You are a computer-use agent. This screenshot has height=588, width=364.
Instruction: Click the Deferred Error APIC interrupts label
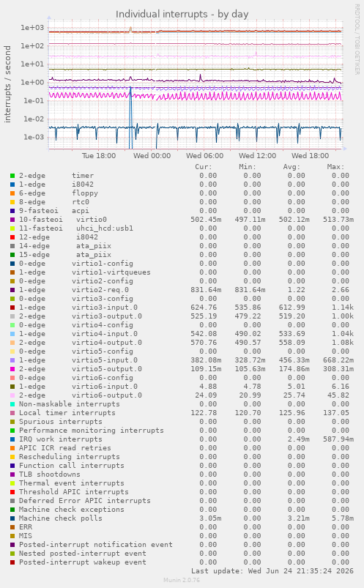pyautogui.click(x=85, y=501)
